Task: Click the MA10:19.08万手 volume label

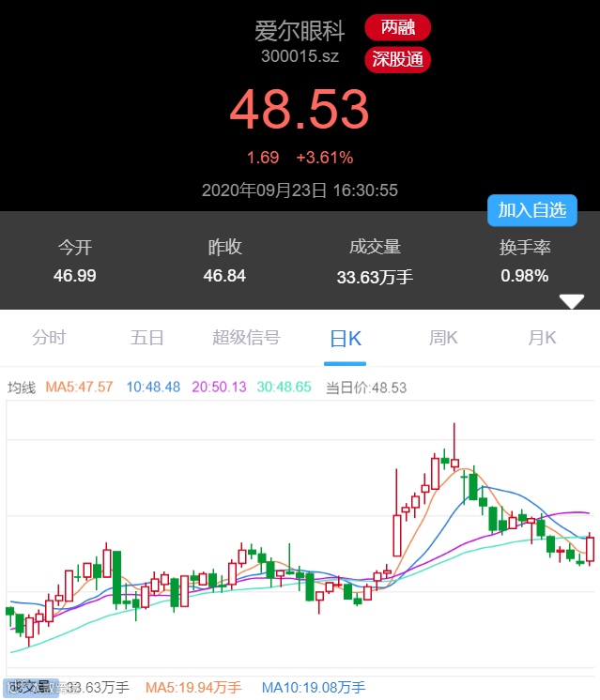Action: [314, 688]
